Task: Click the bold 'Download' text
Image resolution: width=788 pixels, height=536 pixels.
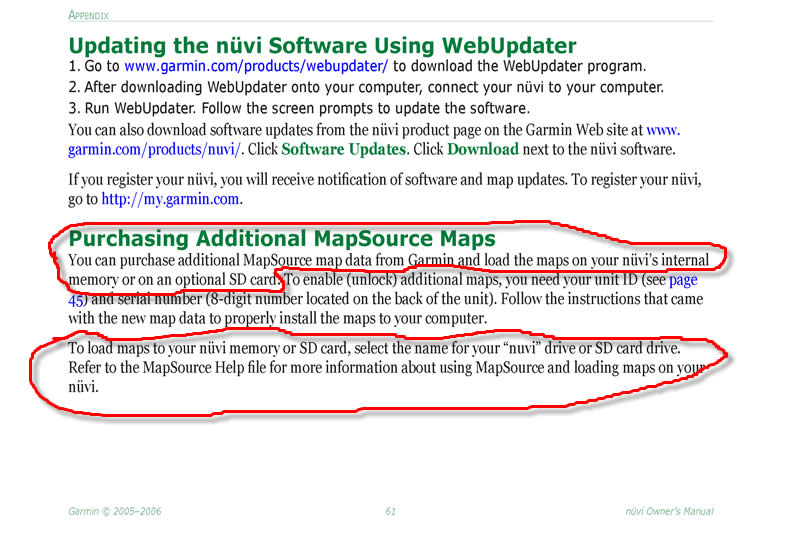Action: pyautogui.click(x=483, y=149)
